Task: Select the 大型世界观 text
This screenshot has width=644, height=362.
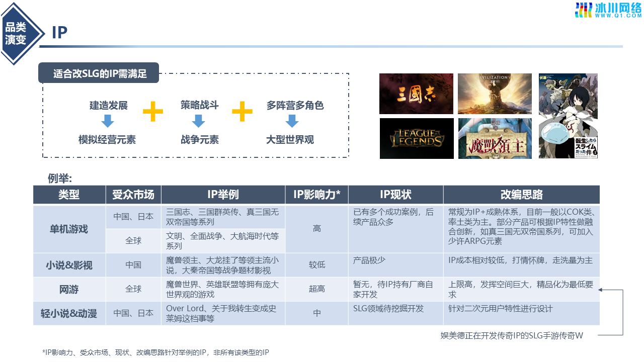Action: click(x=290, y=139)
